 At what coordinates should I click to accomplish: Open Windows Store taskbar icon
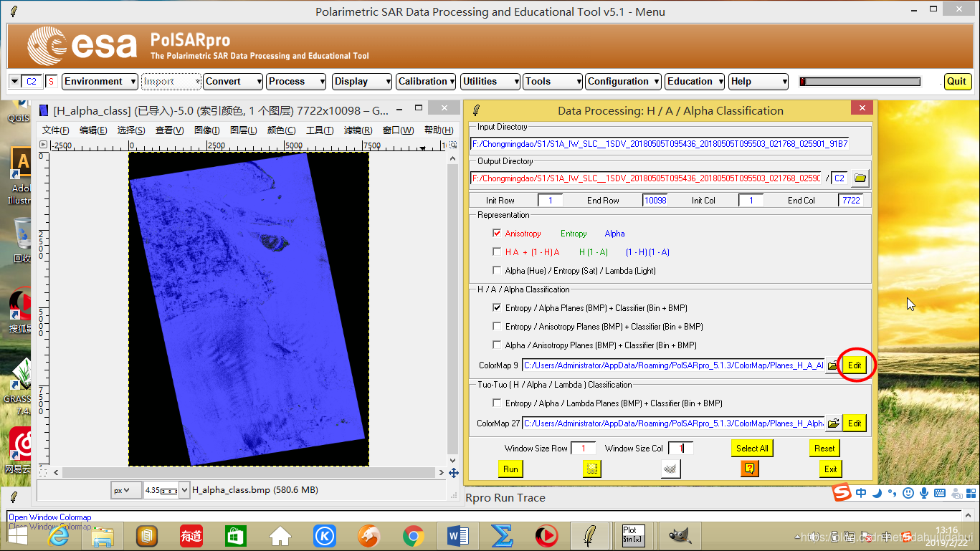pyautogui.click(x=235, y=535)
